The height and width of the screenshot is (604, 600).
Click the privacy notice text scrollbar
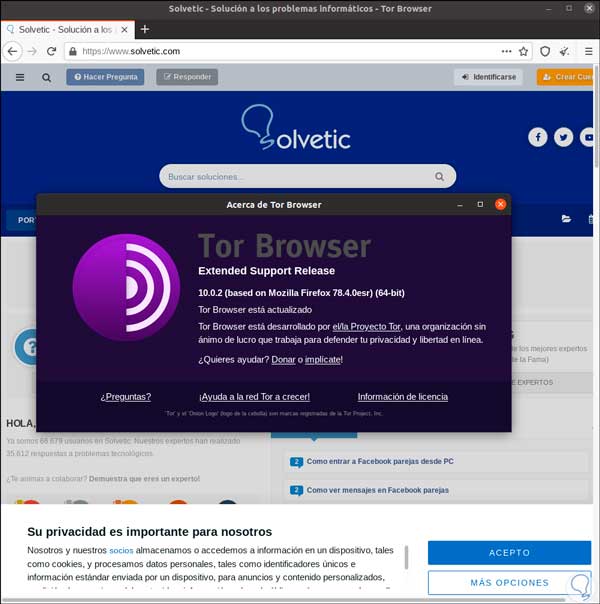[406, 557]
